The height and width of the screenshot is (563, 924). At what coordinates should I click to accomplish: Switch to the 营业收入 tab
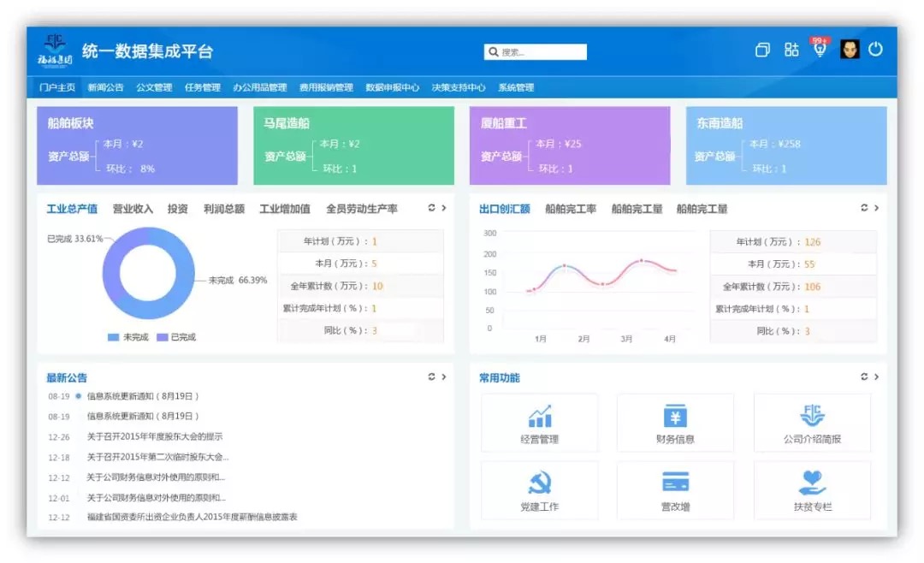coord(133,209)
